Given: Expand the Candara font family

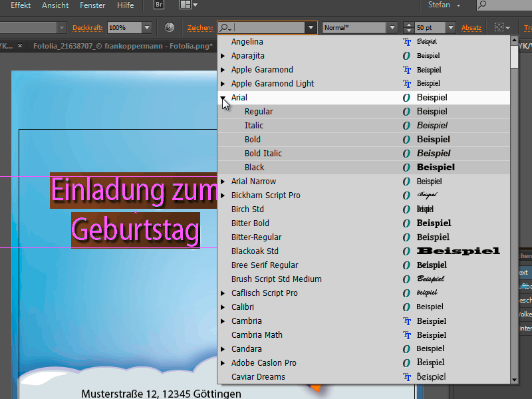Looking at the screenshot, I should [x=223, y=348].
